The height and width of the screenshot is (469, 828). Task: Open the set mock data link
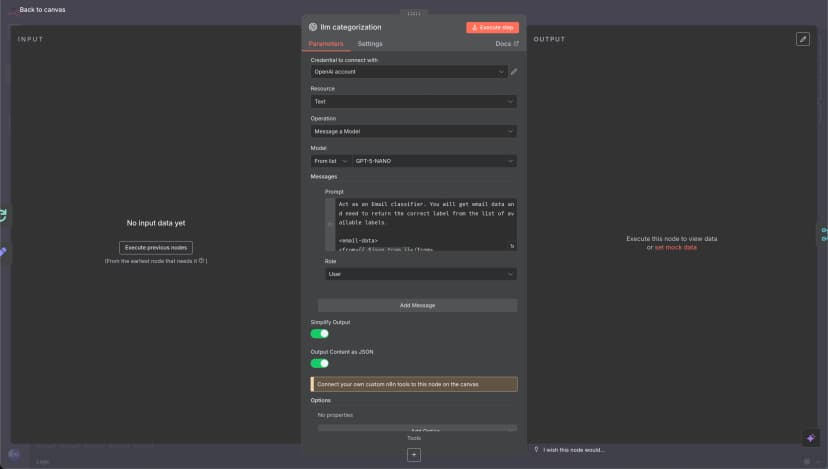675,247
